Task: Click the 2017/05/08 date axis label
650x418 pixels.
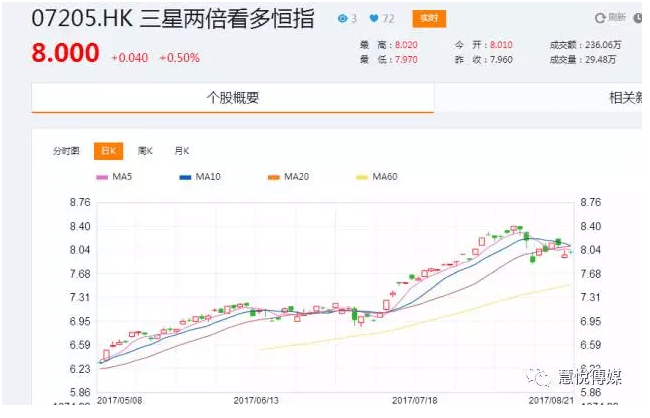Action: click(119, 401)
